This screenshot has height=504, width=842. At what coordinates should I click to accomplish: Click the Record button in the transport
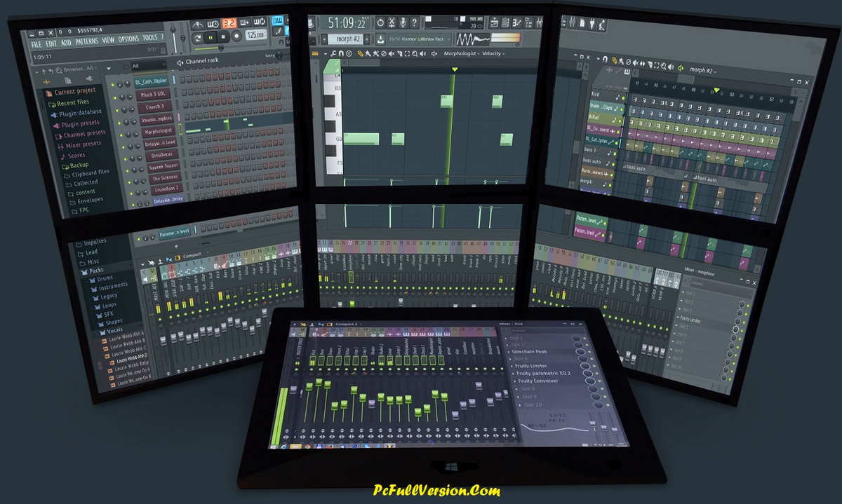236,36
